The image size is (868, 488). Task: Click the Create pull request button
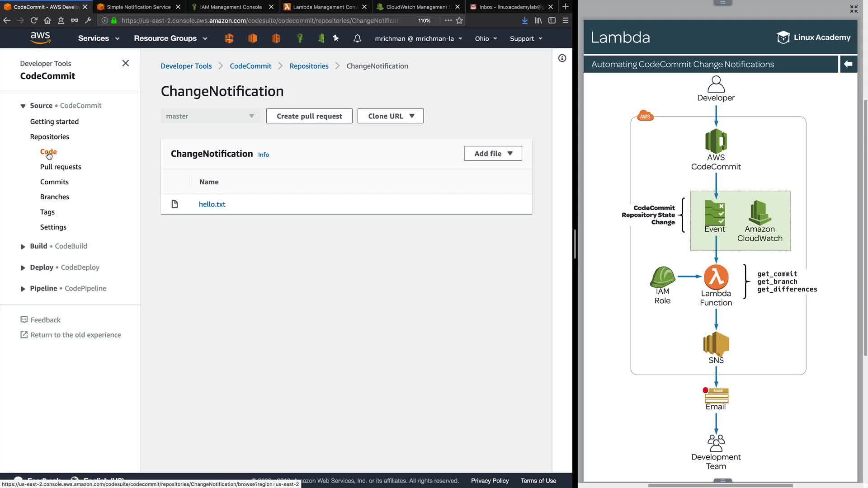click(x=309, y=116)
